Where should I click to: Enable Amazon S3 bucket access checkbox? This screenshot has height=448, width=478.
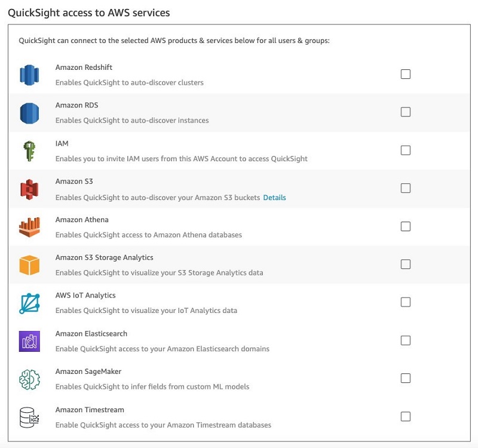[x=406, y=188]
